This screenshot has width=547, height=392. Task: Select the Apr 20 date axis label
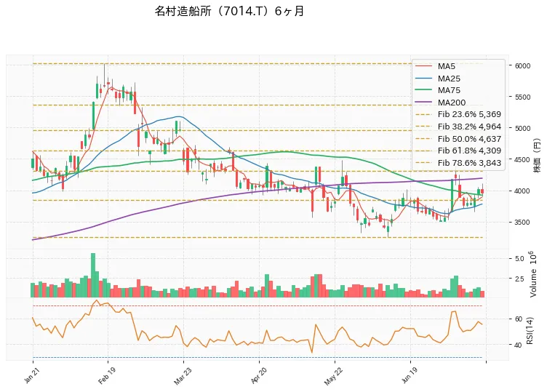coord(258,375)
